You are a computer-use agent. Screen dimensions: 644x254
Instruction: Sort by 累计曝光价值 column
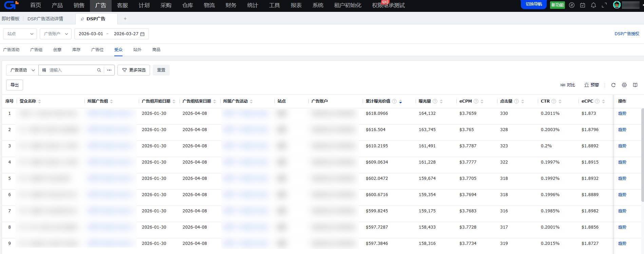(x=400, y=101)
